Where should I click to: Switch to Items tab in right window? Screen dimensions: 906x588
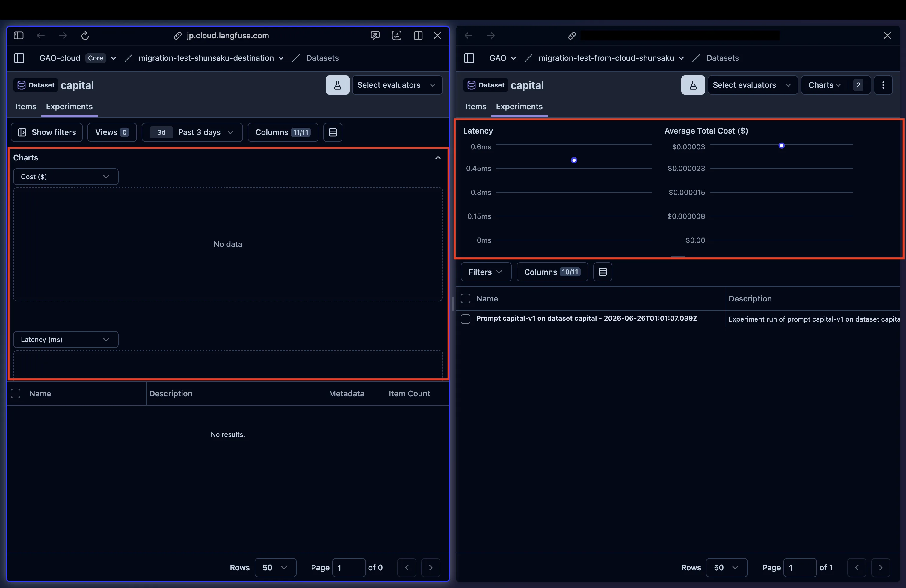click(x=476, y=107)
